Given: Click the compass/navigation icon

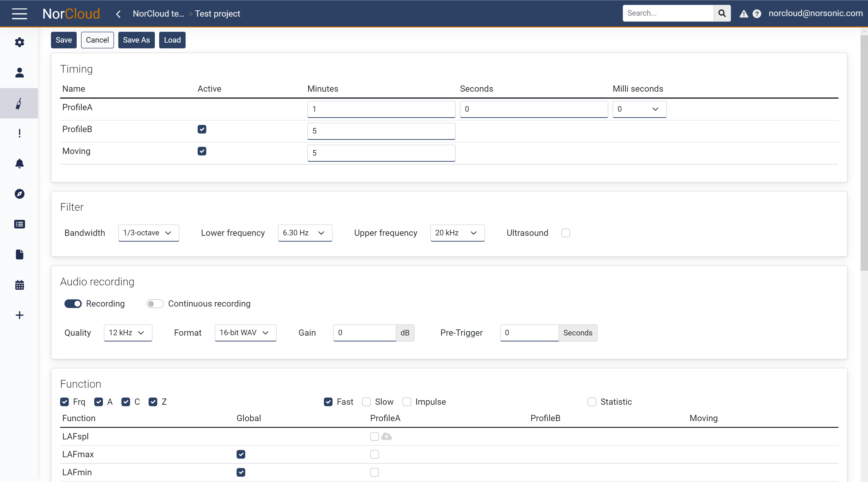Looking at the screenshot, I should (x=19, y=193).
